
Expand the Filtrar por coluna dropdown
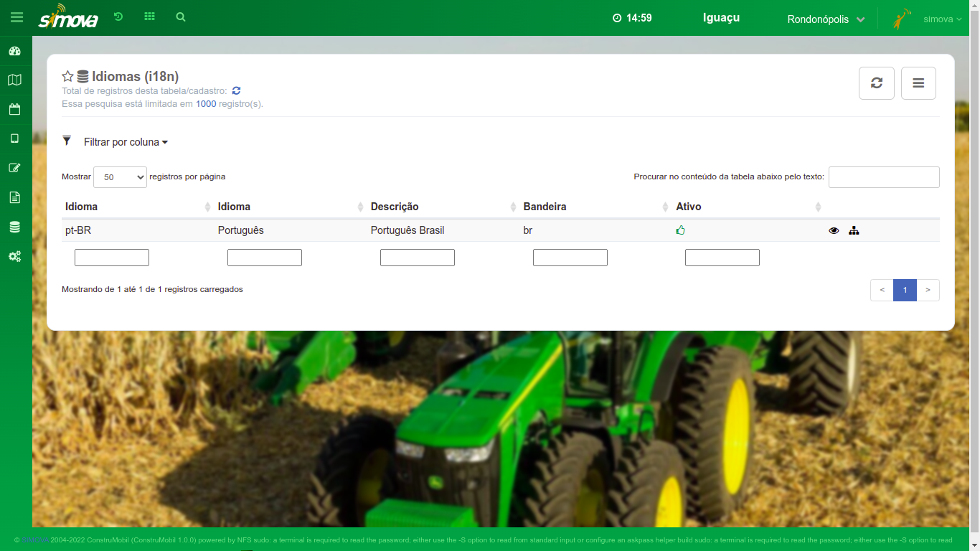tap(126, 142)
